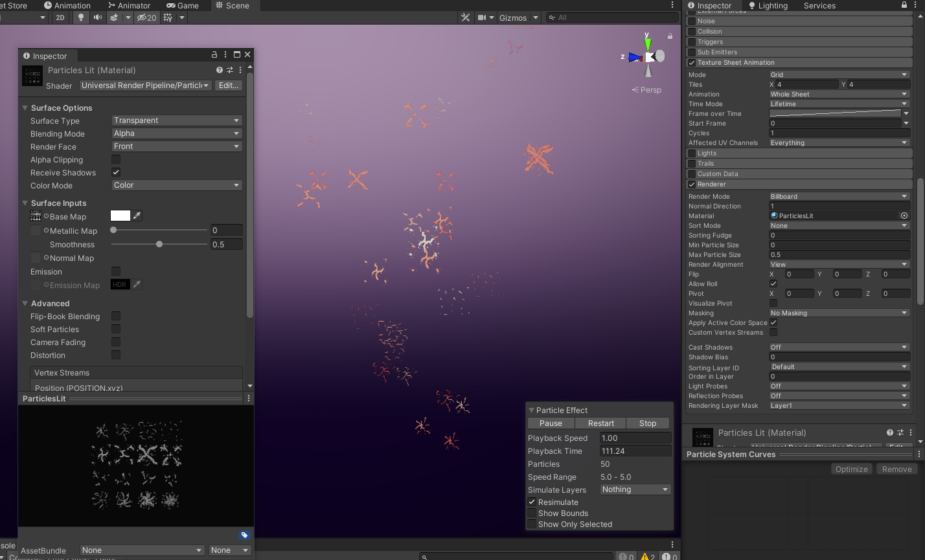
Task: Open the Render Face dropdown
Action: point(177,146)
